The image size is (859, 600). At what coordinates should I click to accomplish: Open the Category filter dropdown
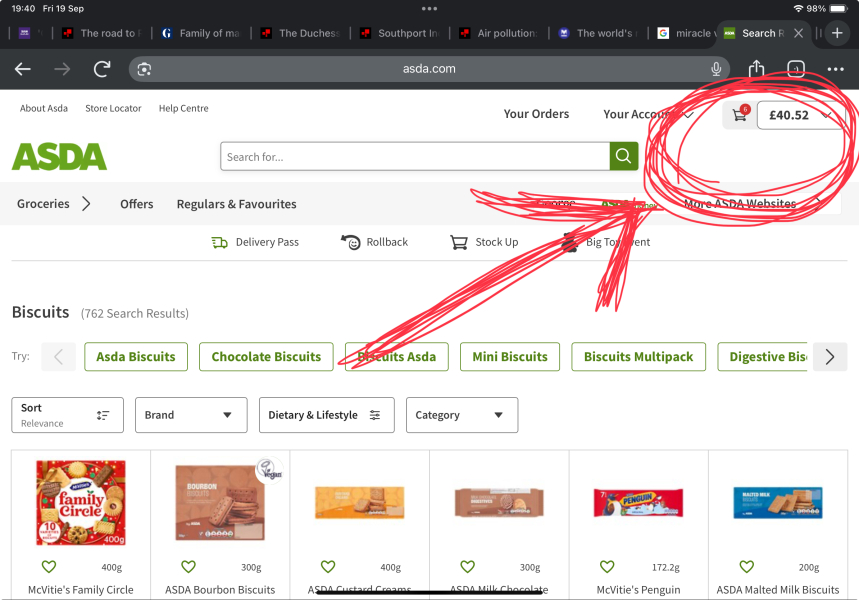462,415
